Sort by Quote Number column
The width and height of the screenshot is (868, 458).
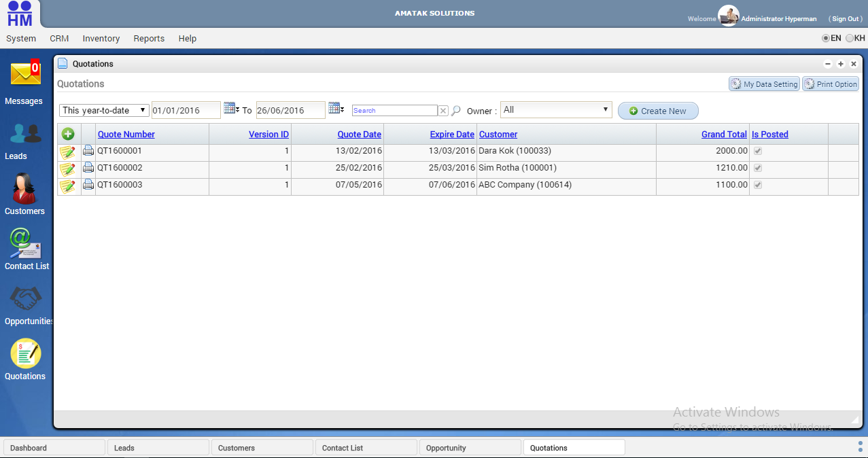[x=126, y=135]
